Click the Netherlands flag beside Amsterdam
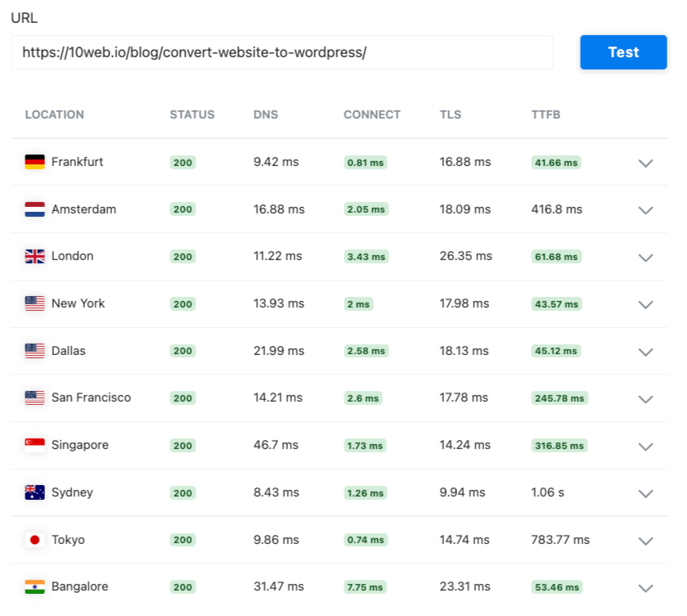The image size is (687, 616). point(34,209)
